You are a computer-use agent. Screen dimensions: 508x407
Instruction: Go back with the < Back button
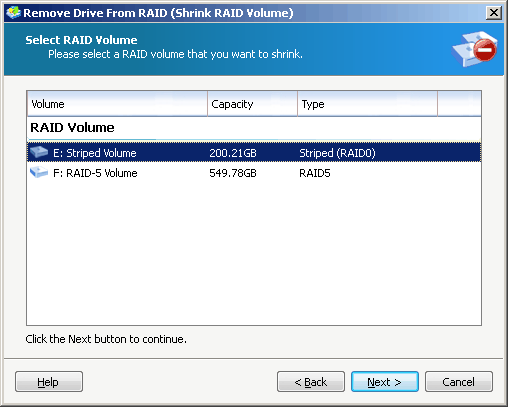tap(311, 382)
